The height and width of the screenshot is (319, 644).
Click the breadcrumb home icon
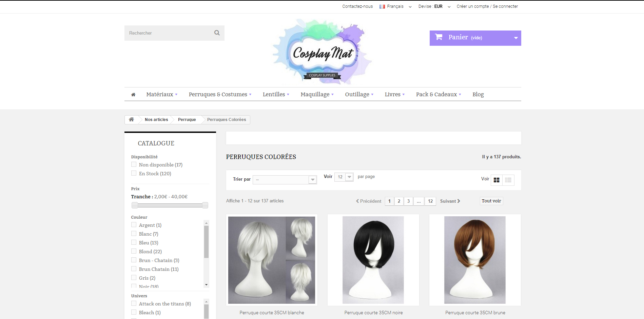(x=131, y=119)
